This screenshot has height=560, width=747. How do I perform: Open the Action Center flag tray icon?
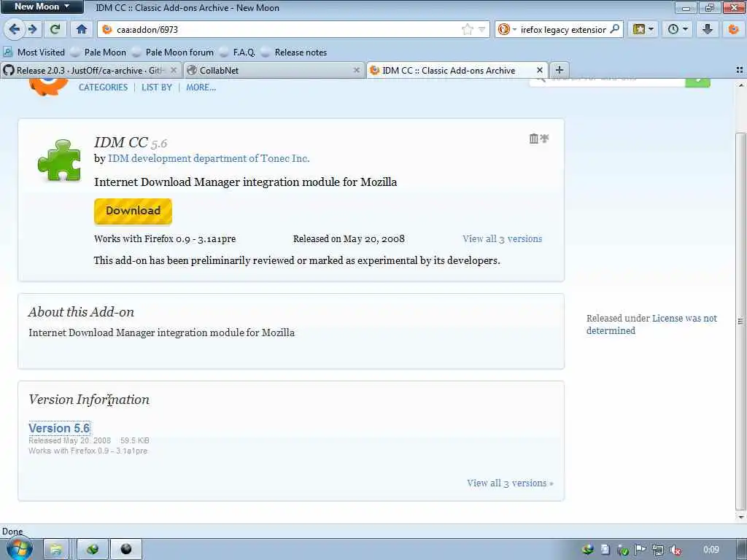[640, 550]
